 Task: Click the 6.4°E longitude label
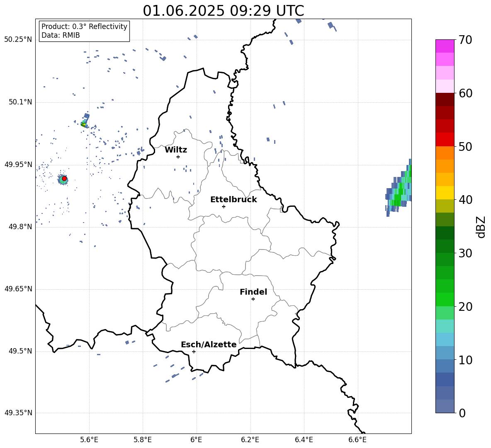click(304, 440)
